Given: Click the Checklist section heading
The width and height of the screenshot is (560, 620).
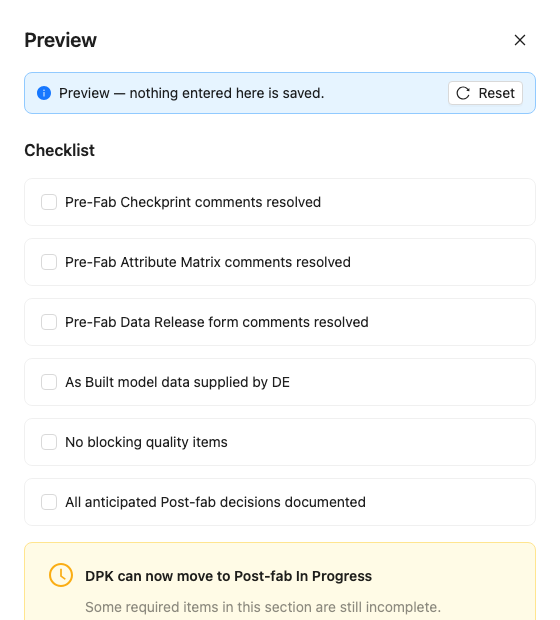Looking at the screenshot, I should pyautogui.click(x=60, y=150).
